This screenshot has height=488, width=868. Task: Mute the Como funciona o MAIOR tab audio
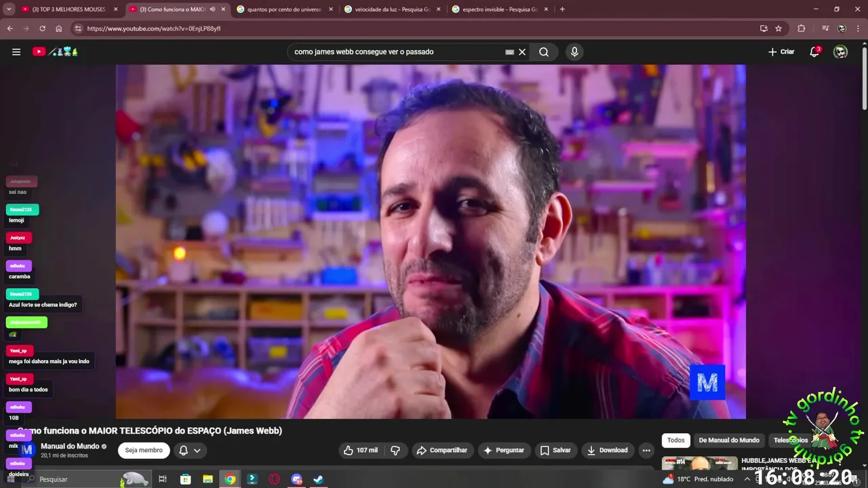(x=212, y=9)
